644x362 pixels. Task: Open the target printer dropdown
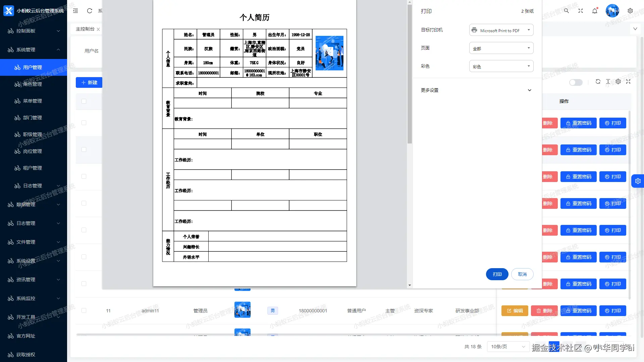(x=501, y=30)
